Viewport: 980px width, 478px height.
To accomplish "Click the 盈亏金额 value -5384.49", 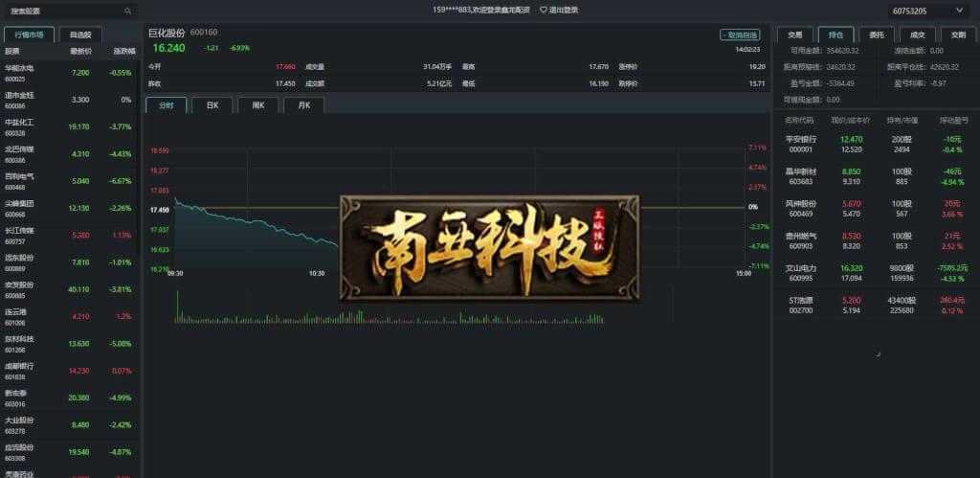I will coord(840,83).
